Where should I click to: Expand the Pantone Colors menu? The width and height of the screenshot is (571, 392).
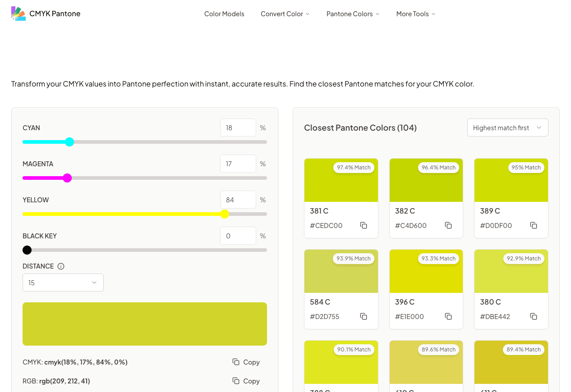353,14
